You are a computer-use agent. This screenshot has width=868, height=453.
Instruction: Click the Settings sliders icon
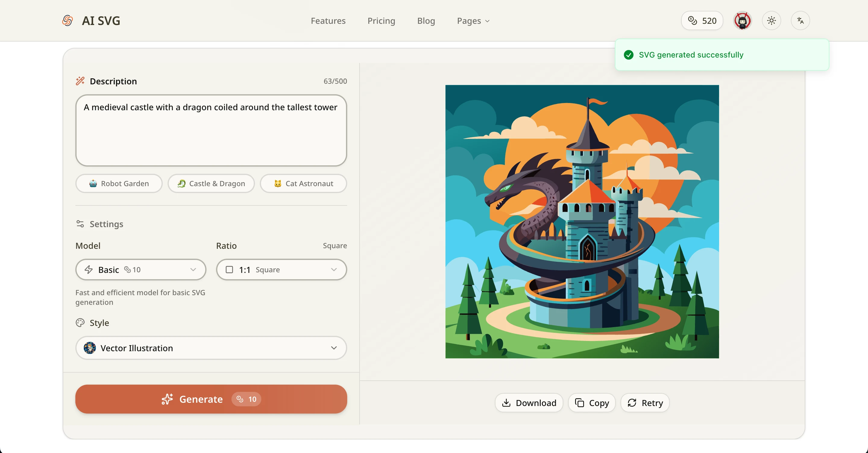tap(80, 224)
